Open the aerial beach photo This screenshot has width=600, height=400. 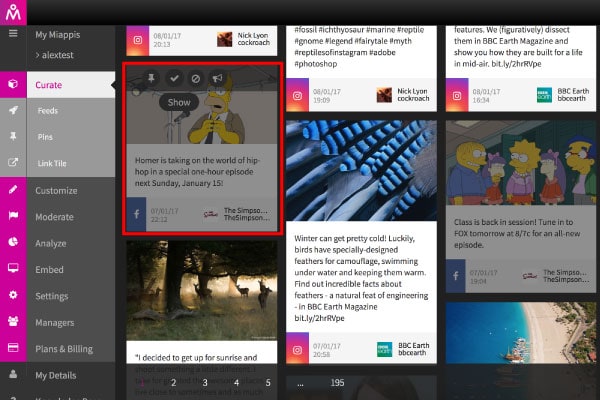[521, 333]
